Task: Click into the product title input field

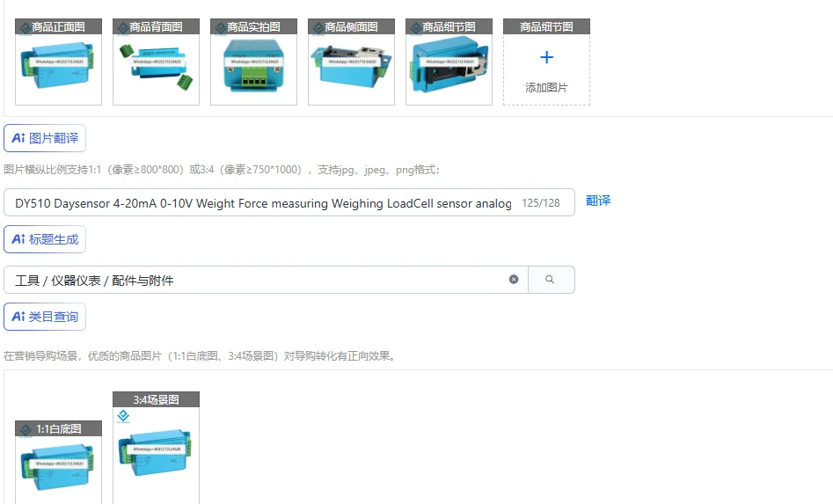Action: (x=289, y=202)
